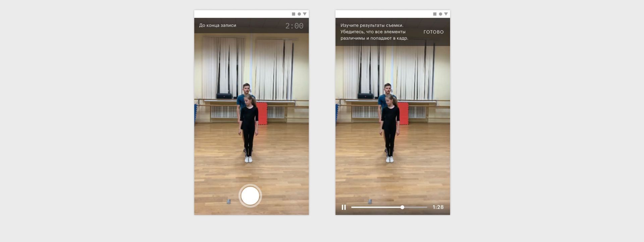Click the До конца записи label
The height and width of the screenshot is (242, 644).
coord(218,26)
